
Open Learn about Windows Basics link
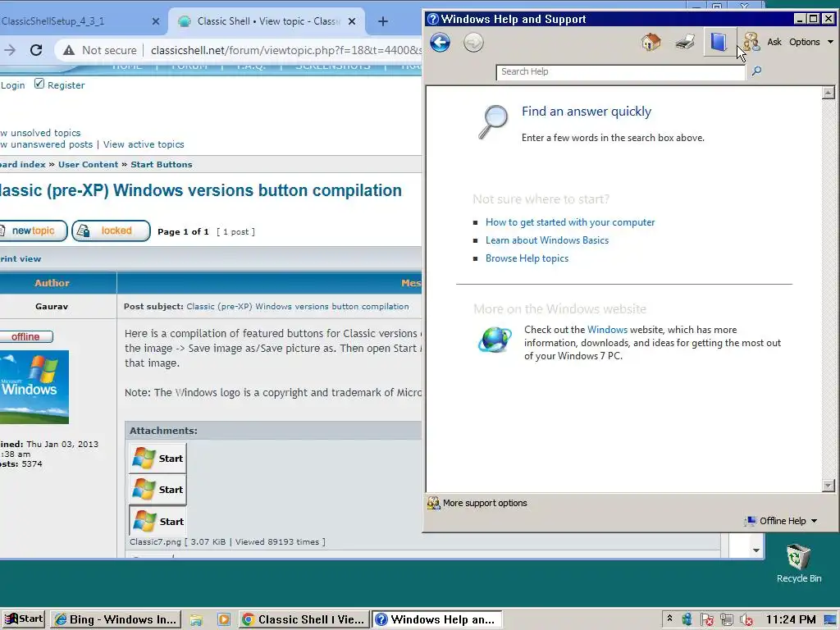(x=547, y=240)
